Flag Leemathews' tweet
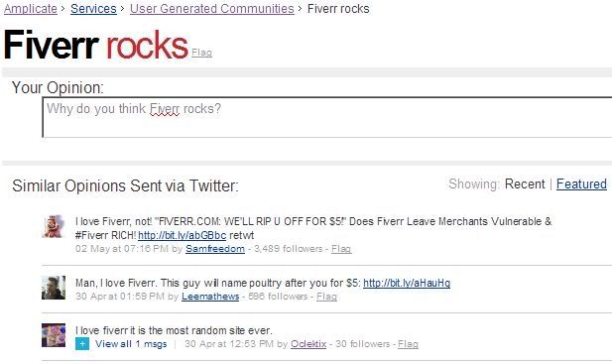 tap(326, 297)
